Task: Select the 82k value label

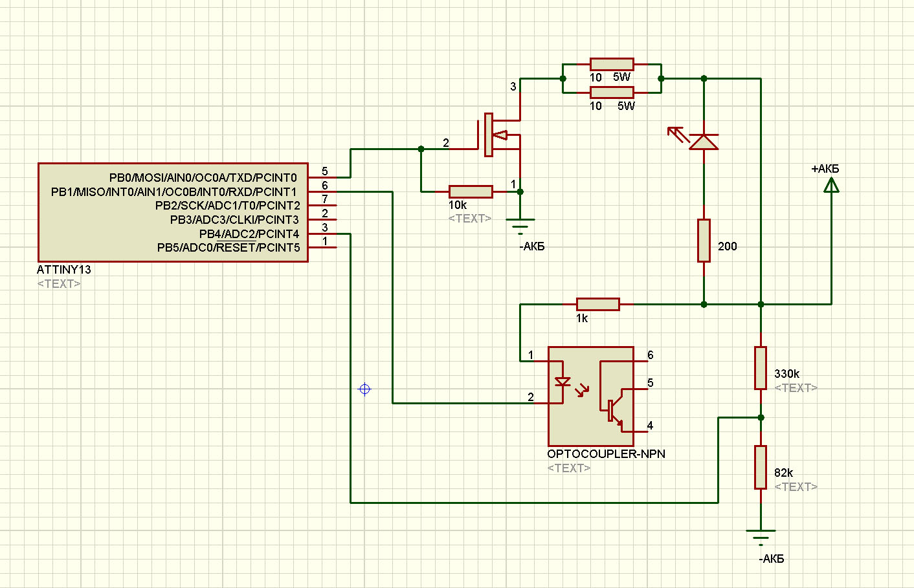Action: click(783, 472)
